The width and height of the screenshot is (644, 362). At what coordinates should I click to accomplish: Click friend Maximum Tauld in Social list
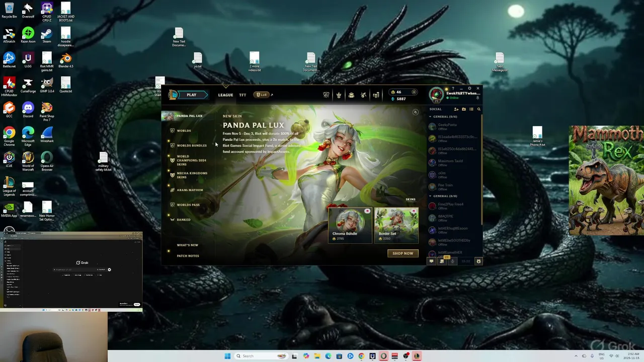(x=453, y=162)
